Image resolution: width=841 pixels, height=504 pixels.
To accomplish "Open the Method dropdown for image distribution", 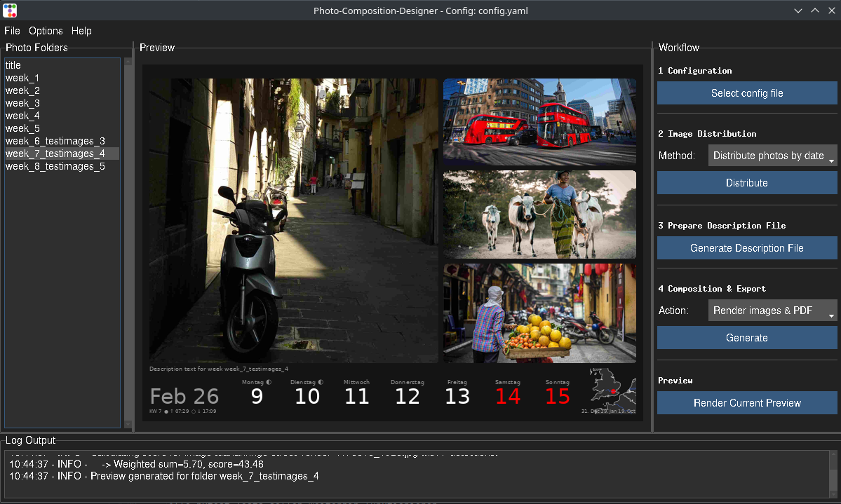I will click(x=772, y=156).
